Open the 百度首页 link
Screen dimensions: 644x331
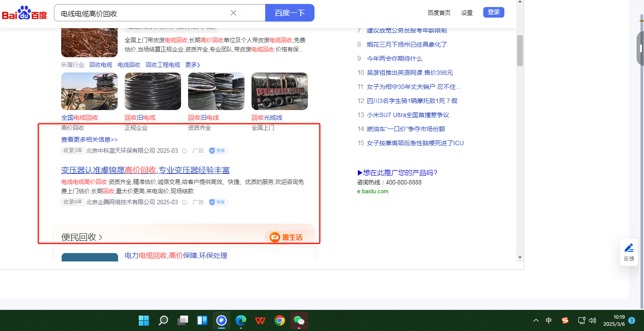pos(439,13)
